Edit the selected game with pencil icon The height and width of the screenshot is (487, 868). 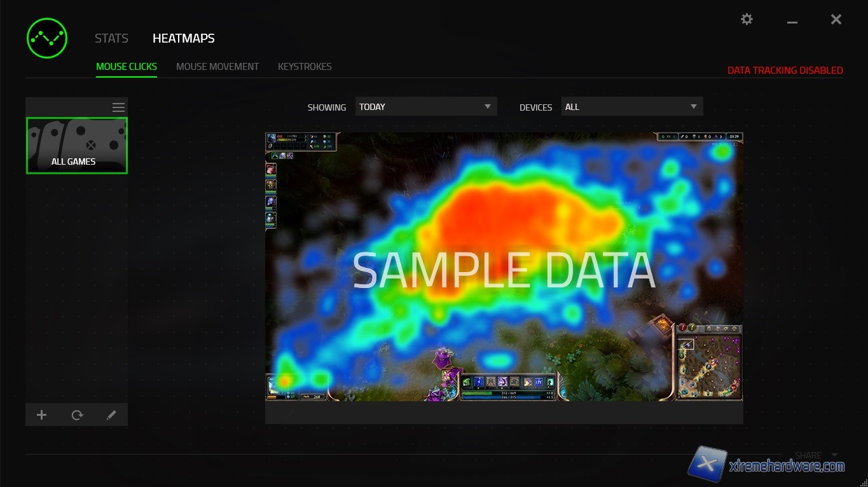click(111, 415)
